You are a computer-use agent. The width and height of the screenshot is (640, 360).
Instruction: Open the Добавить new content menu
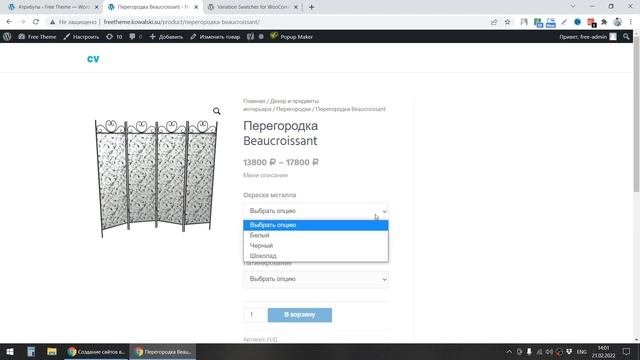click(166, 37)
